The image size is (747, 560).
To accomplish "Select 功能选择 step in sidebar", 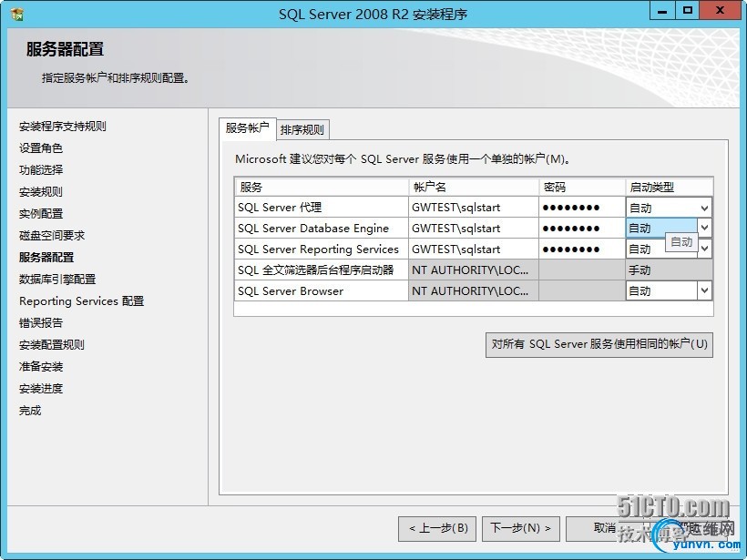I will coord(41,170).
